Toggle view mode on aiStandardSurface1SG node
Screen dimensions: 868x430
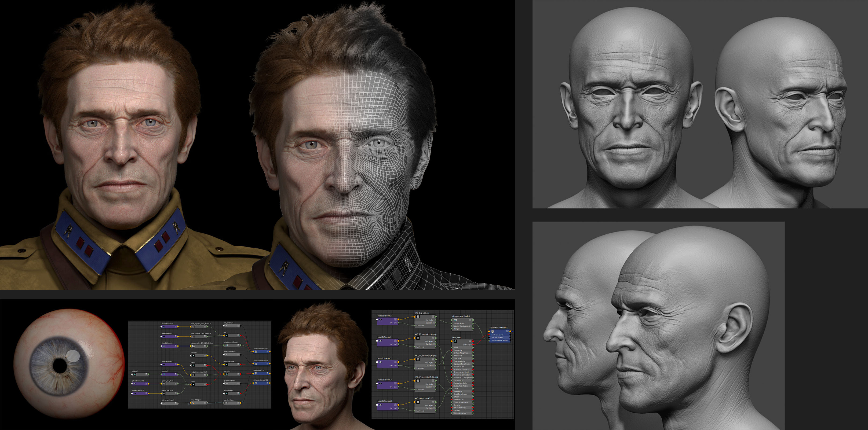(508, 331)
